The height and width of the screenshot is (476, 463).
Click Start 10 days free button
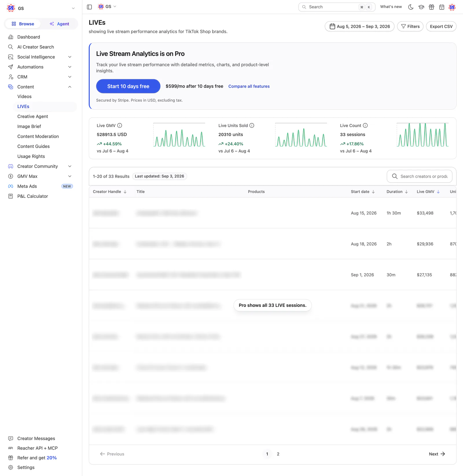click(x=128, y=86)
